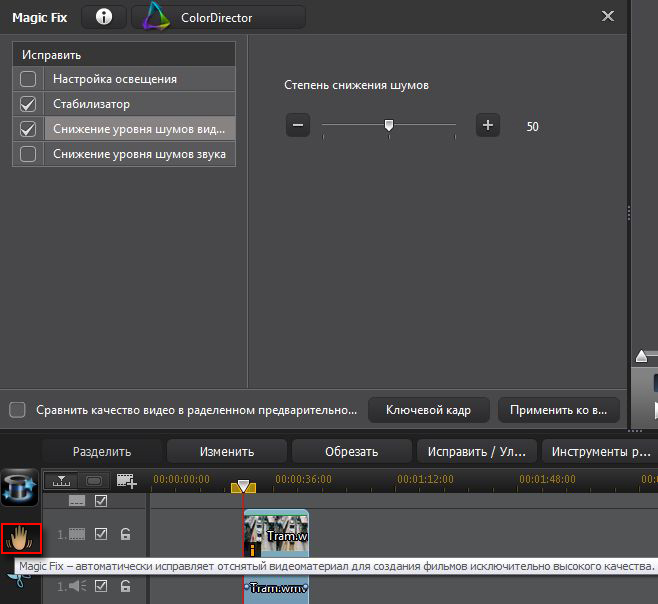This screenshot has width=658, height=604.
Task: Open the Исправить / Ул... timeline function
Action: 477,451
